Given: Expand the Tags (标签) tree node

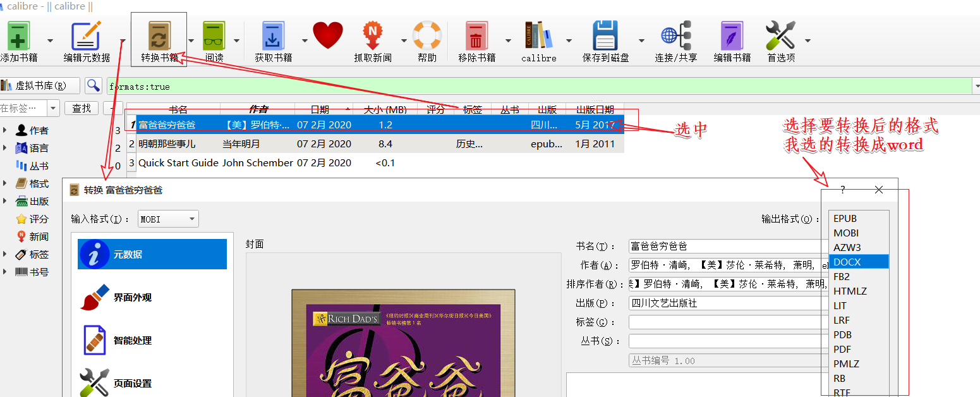Looking at the screenshot, I should pos(6,254).
